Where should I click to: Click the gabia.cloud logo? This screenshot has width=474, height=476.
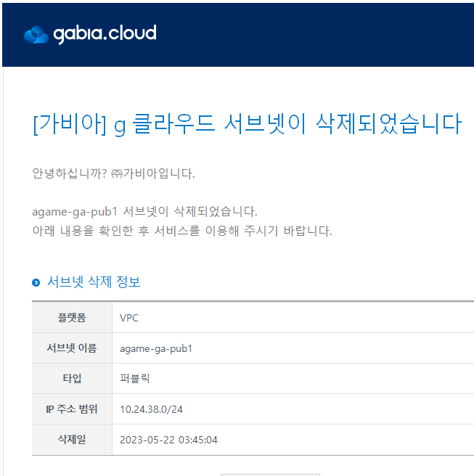click(x=90, y=34)
